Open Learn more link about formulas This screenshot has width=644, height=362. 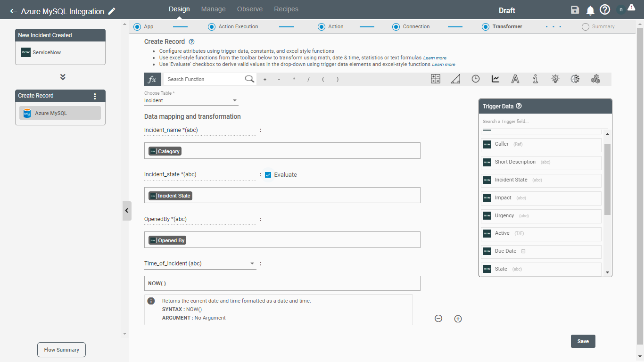(435, 58)
